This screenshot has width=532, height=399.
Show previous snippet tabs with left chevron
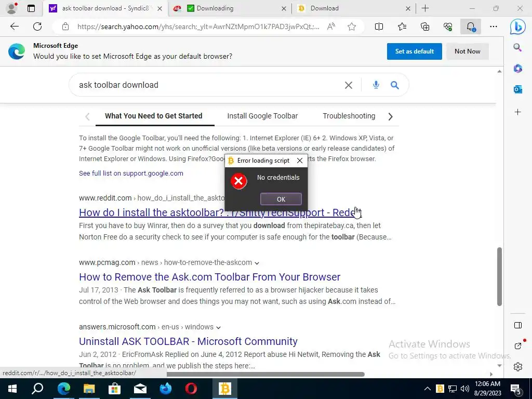pos(87,116)
